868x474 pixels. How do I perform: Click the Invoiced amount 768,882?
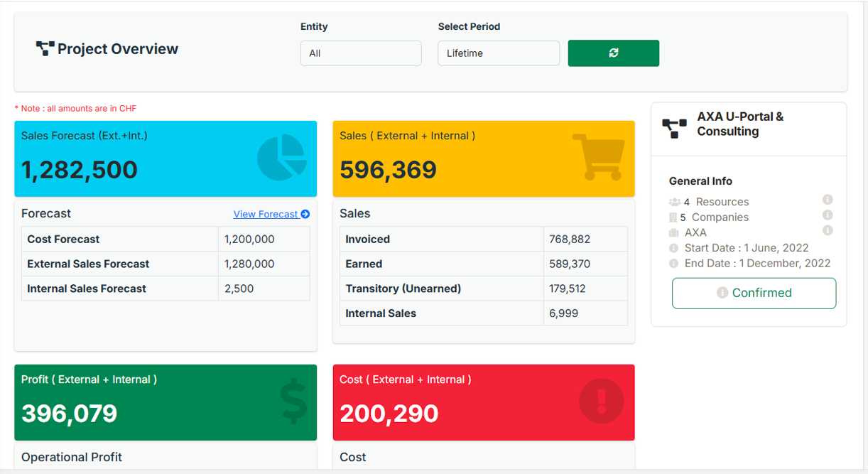tap(570, 239)
